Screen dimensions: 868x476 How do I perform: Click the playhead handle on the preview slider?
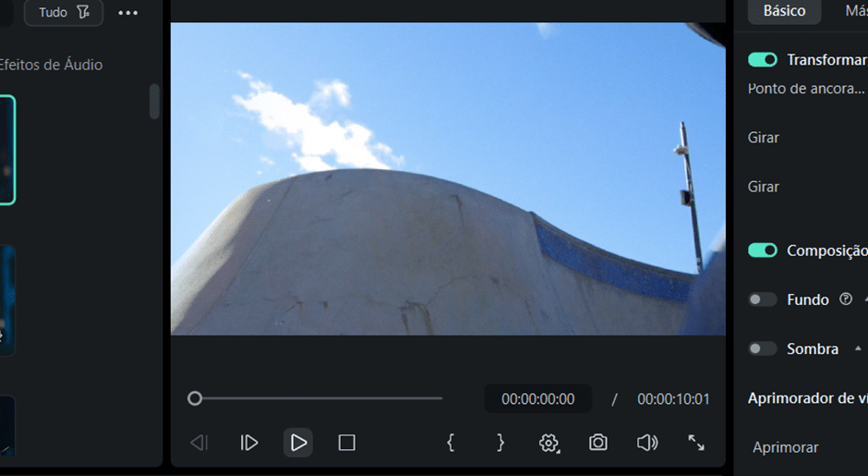[195, 398]
